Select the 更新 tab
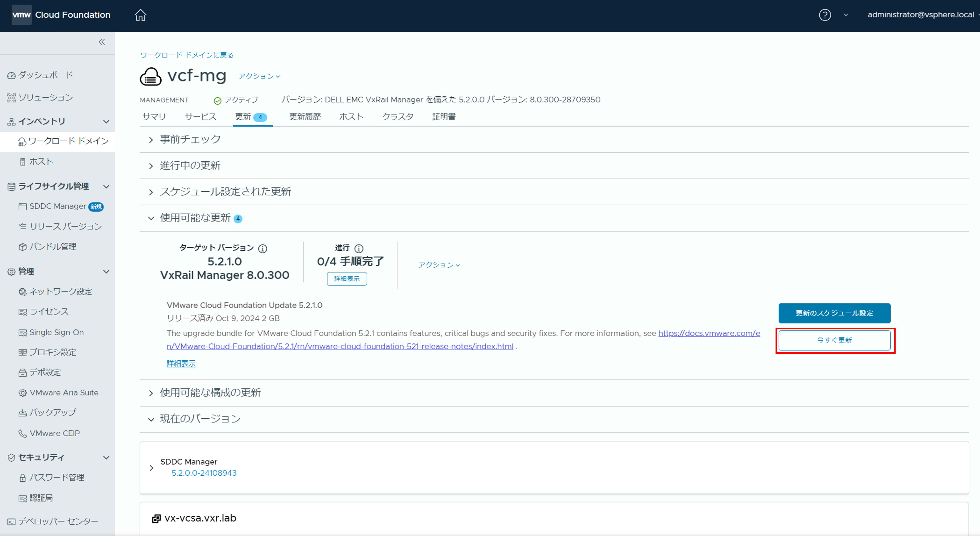 [251, 117]
